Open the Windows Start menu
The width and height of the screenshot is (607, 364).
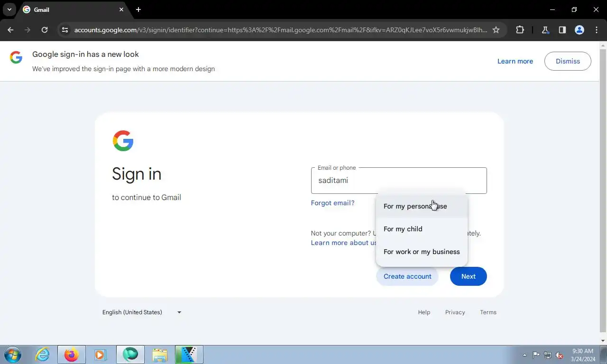13,355
